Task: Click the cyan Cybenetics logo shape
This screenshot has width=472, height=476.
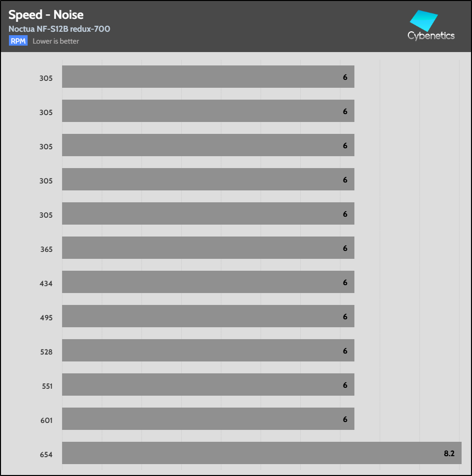Action: (423, 21)
